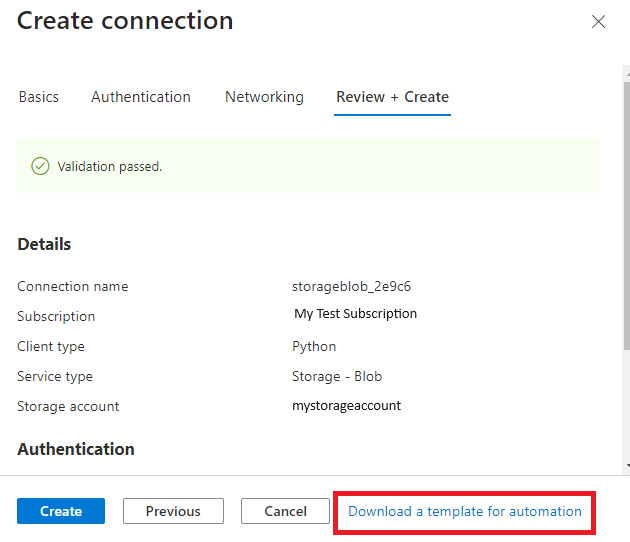Select the 'Validation passed.' message text
The width and height of the screenshot is (630, 542).
click(x=110, y=166)
